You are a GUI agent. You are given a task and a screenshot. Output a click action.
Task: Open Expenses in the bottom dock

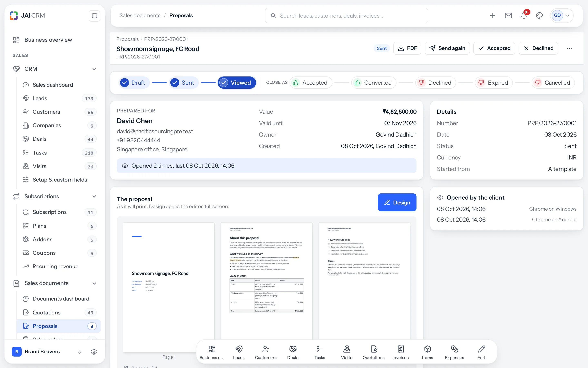(454, 352)
